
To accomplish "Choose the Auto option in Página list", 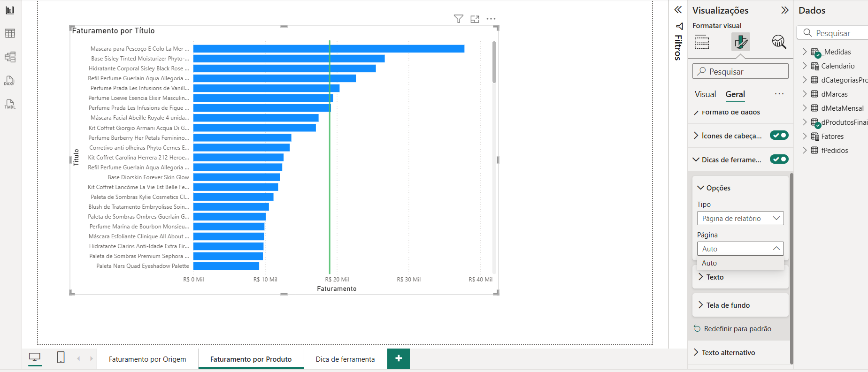I will point(740,263).
